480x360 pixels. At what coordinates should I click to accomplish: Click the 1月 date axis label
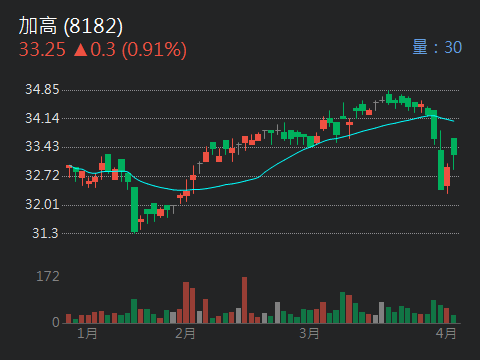coord(87,333)
